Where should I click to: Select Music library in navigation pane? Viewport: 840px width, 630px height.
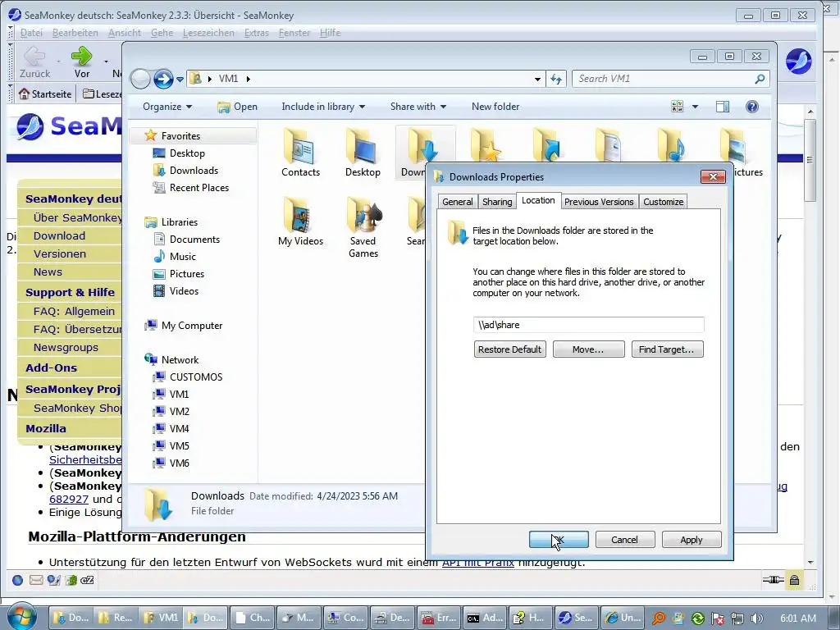[x=175, y=256]
